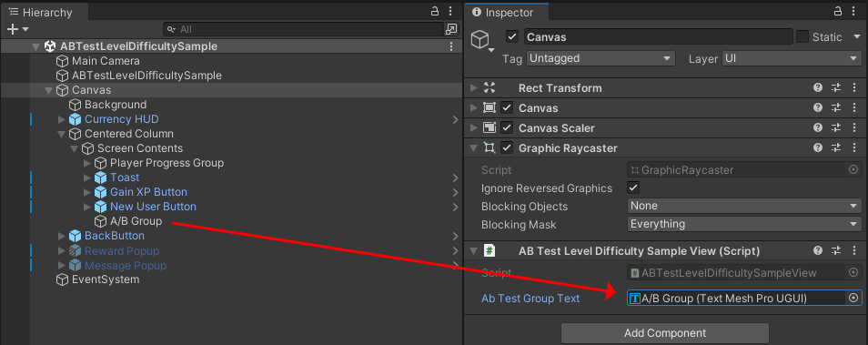Image resolution: width=868 pixels, height=345 pixels.
Task: Collapse Centered Column object
Action: (x=62, y=134)
